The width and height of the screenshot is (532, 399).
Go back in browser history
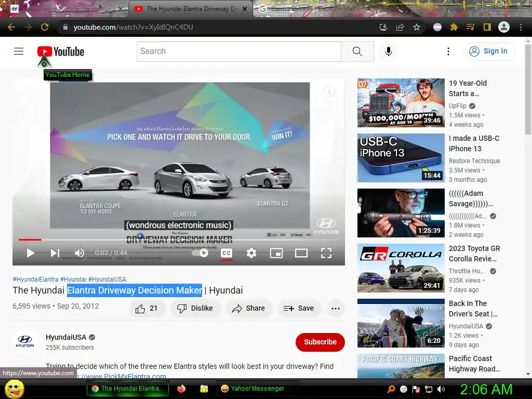click(11, 27)
